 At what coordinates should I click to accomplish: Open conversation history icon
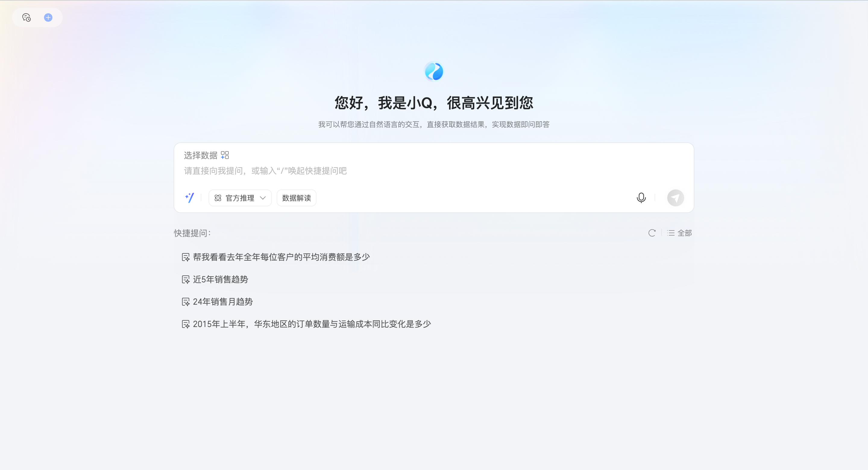(x=27, y=17)
